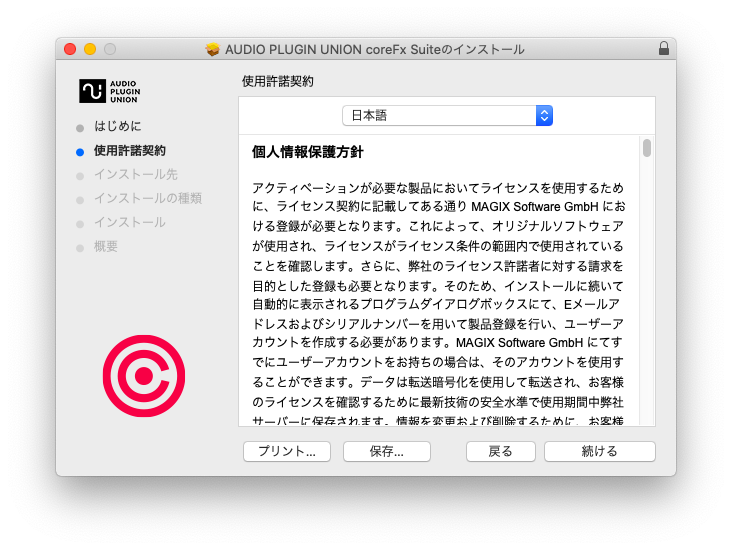This screenshot has width=732, height=550.
Task: Click the 使用許諾契約 section title above panel
Action: click(x=278, y=82)
